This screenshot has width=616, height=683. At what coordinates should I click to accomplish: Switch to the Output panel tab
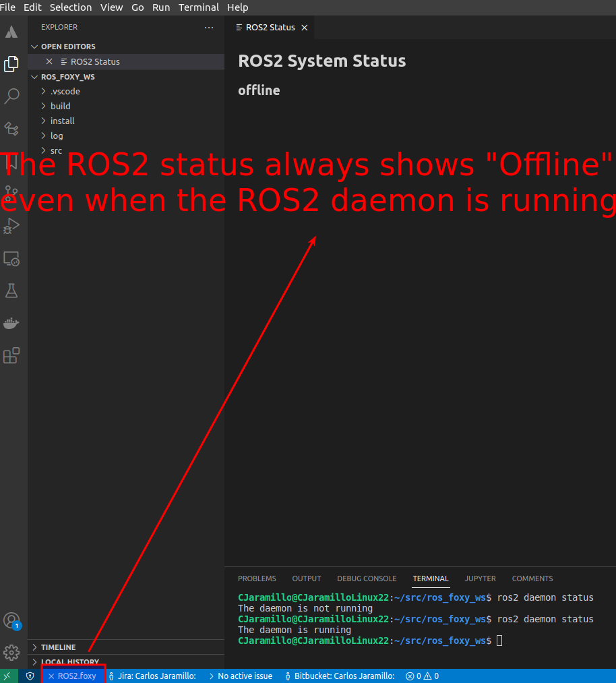307,578
